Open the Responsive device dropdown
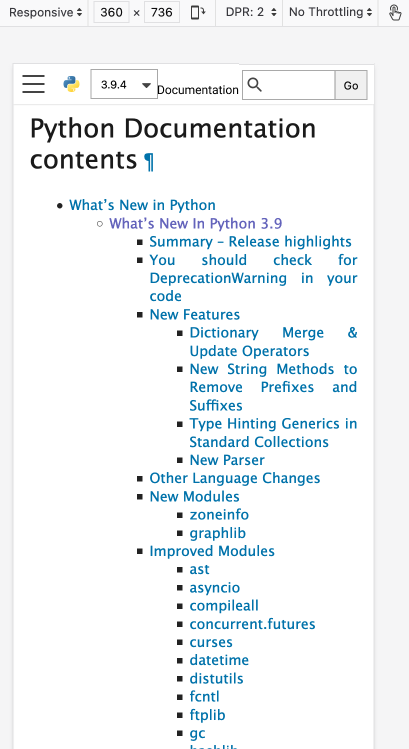This screenshot has width=409, height=749. (x=45, y=12)
